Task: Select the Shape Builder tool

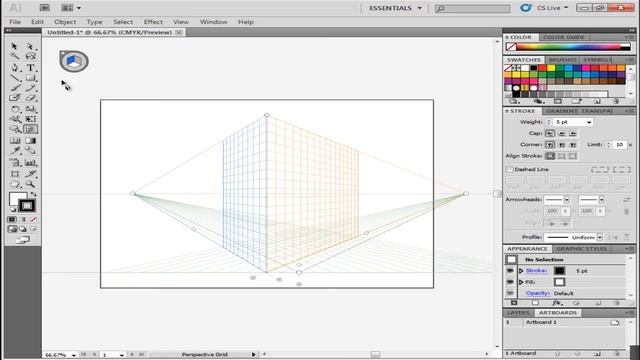Action: [x=15, y=129]
